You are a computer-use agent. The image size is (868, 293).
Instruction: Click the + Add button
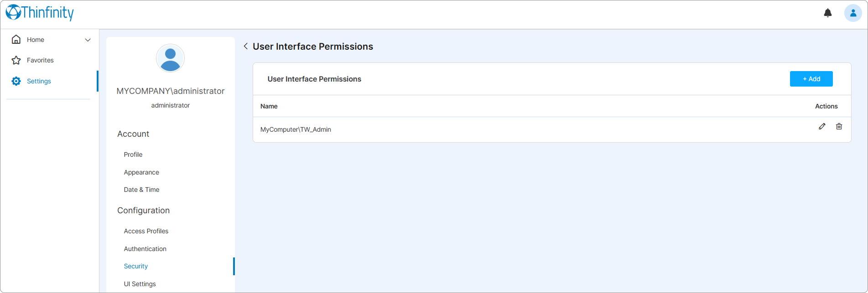811,79
